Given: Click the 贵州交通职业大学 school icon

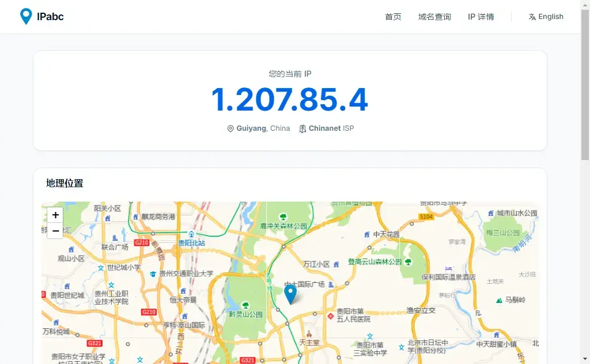Looking at the screenshot, I should (x=153, y=274).
